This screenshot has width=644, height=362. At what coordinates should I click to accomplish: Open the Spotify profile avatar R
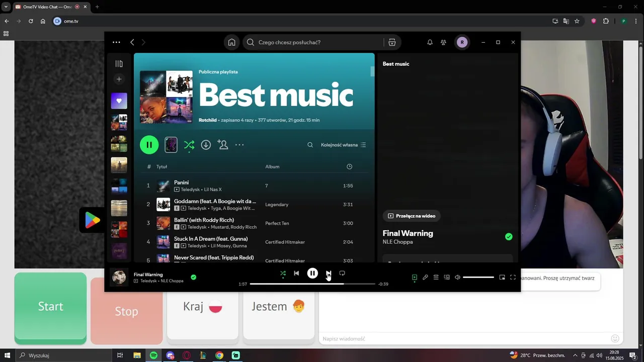point(462,42)
